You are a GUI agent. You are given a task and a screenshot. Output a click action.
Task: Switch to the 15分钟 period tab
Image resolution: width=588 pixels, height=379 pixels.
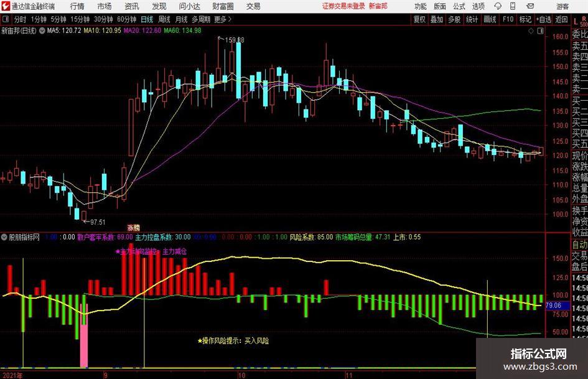(80, 19)
